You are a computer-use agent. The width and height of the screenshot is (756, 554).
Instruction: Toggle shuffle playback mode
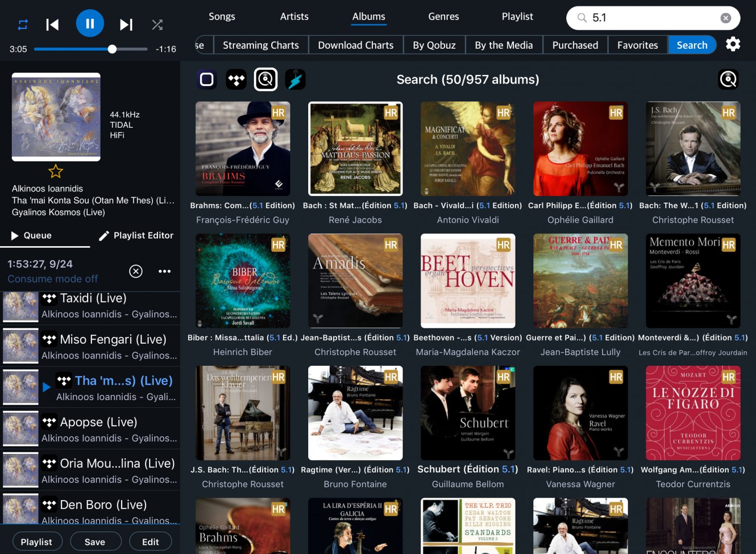pyautogui.click(x=157, y=24)
